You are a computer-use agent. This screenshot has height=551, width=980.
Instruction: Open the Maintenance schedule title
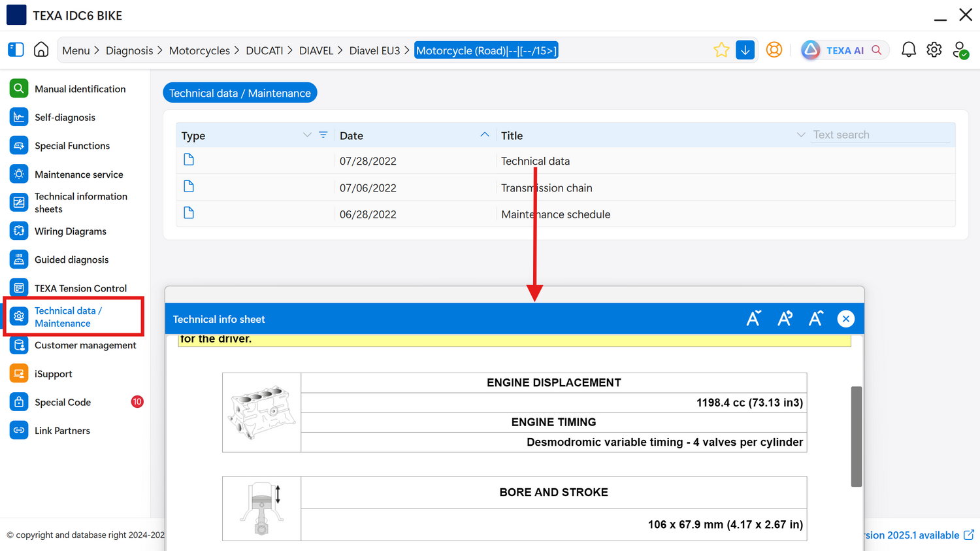pyautogui.click(x=555, y=214)
